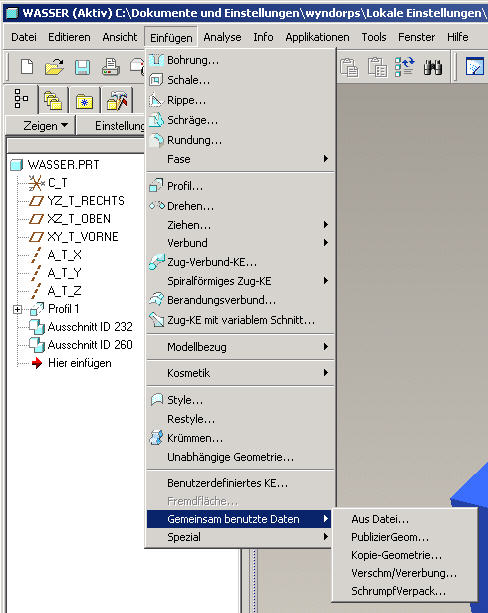Switch to Model Tree tab icon
The height and width of the screenshot is (613, 488).
pyautogui.click(x=21, y=99)
